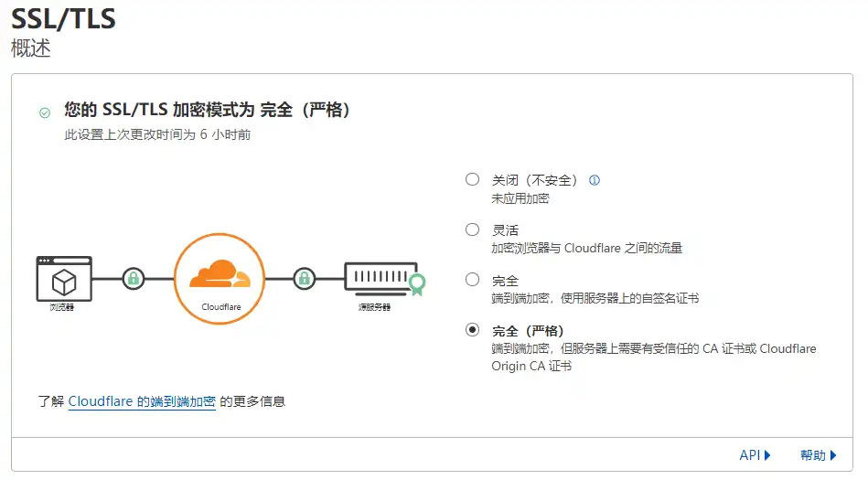Open the Cloudflare 的端到端加密 link
Screen dimensions: 868x480
pos(142,401)
